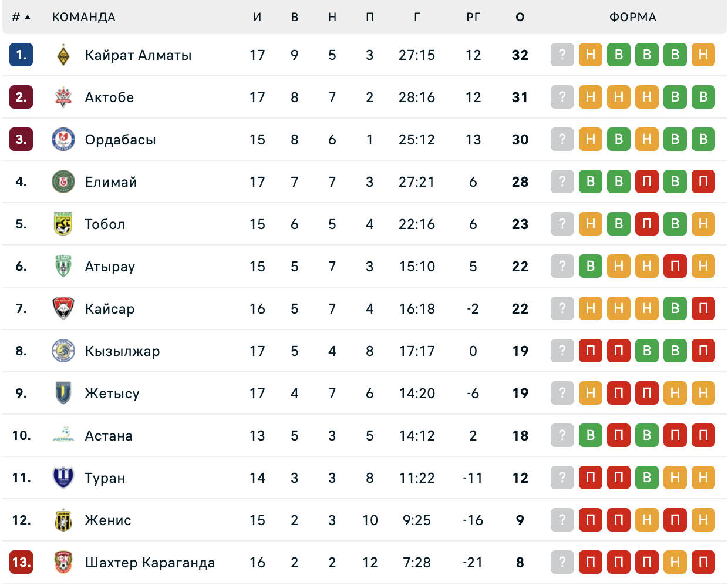The height and width of the screenshot is (585, 728).
Task: Open the Ордабасы team logo
Action: [x=63, y=140]
